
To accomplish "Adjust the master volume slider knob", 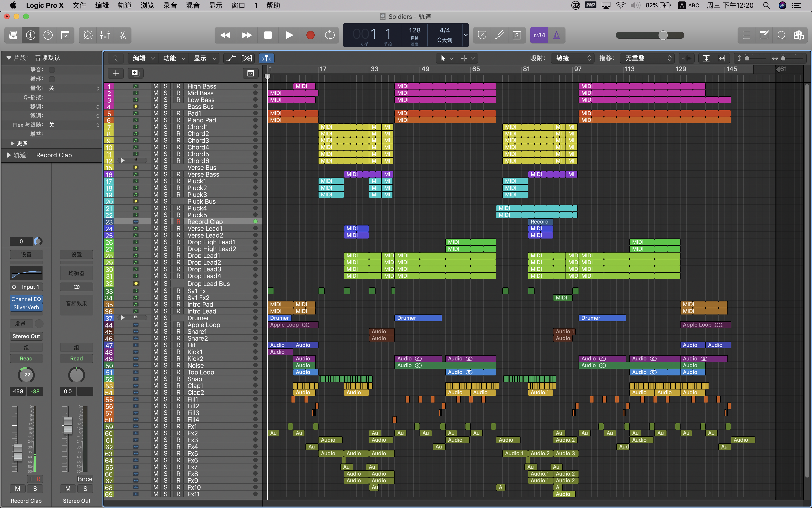I will 663,35.
